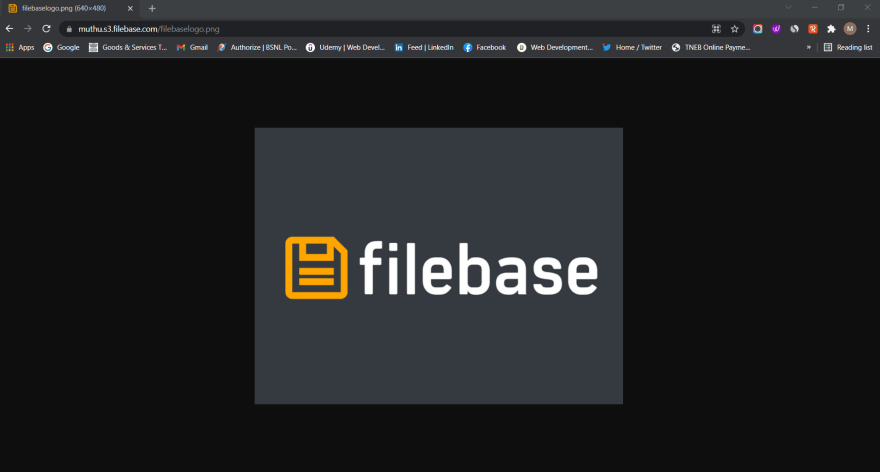Viewport: 880px width, 472px height.
Task: Restore down the Chrome window
Action: [x=841, y=7]
